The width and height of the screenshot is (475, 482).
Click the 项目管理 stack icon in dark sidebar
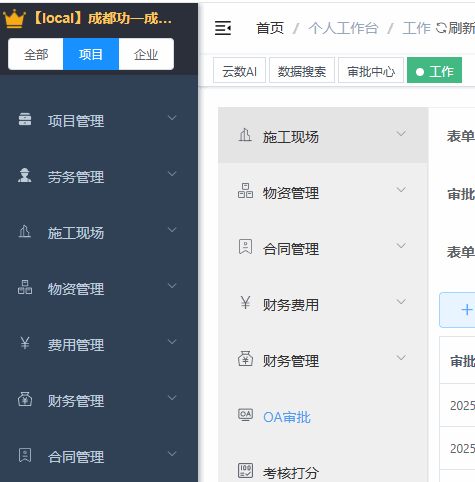point(25,119)
